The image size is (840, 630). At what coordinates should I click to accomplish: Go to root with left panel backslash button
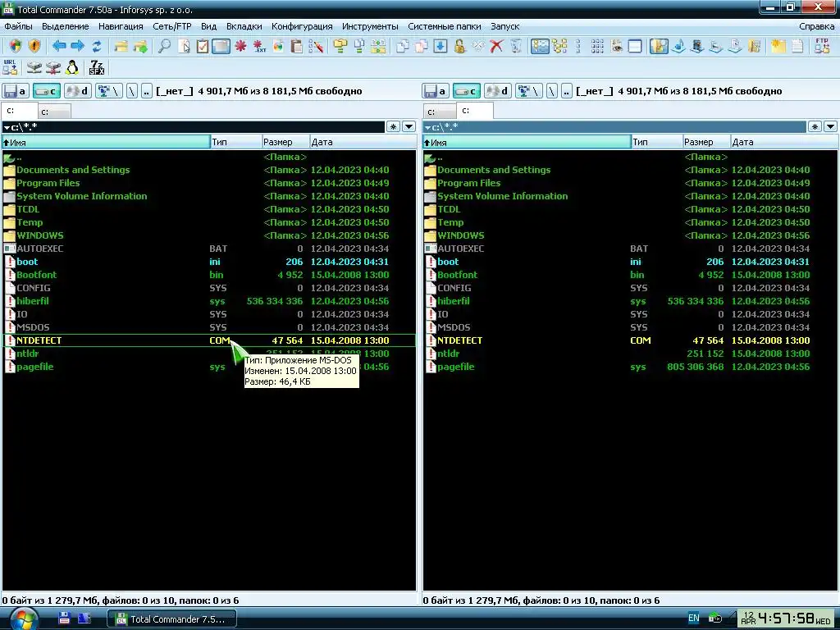pyautogui.click(x=132, y=91)
